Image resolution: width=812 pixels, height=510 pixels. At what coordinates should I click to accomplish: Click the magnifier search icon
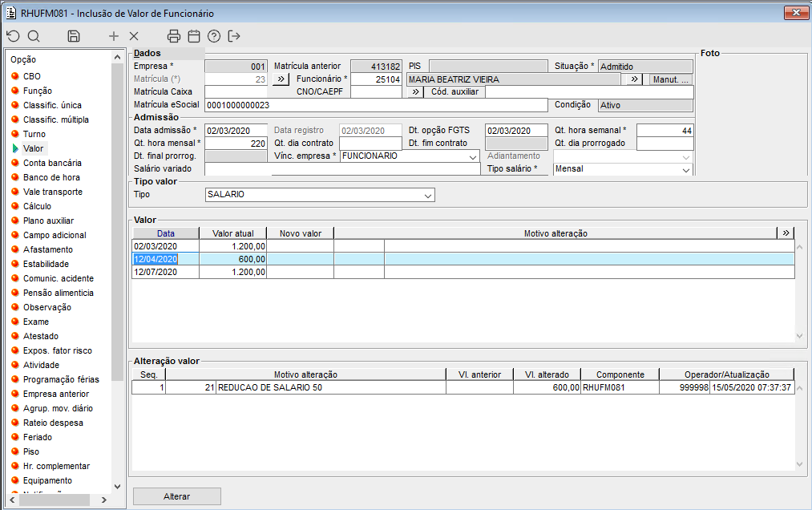[34, 36]
